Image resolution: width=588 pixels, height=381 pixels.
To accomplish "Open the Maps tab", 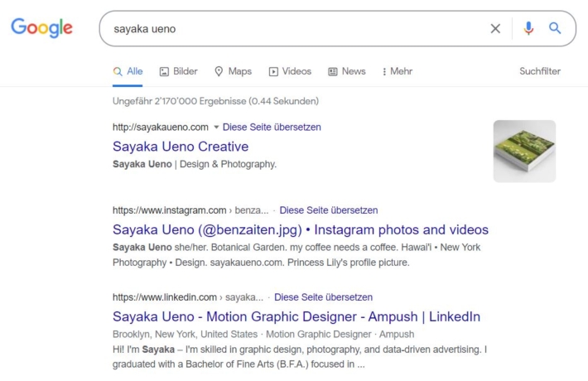I will tap(233, 71).
